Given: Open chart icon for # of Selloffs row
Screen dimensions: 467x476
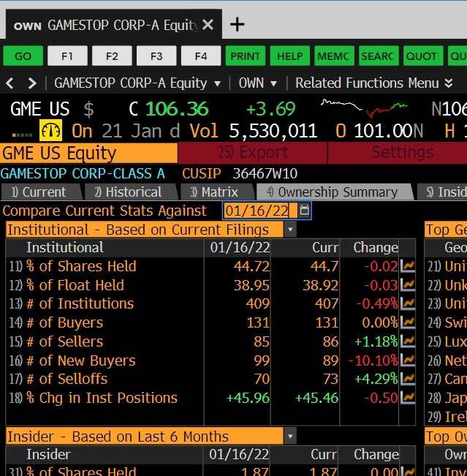Looking at the screenshot, I should point(408,379).
